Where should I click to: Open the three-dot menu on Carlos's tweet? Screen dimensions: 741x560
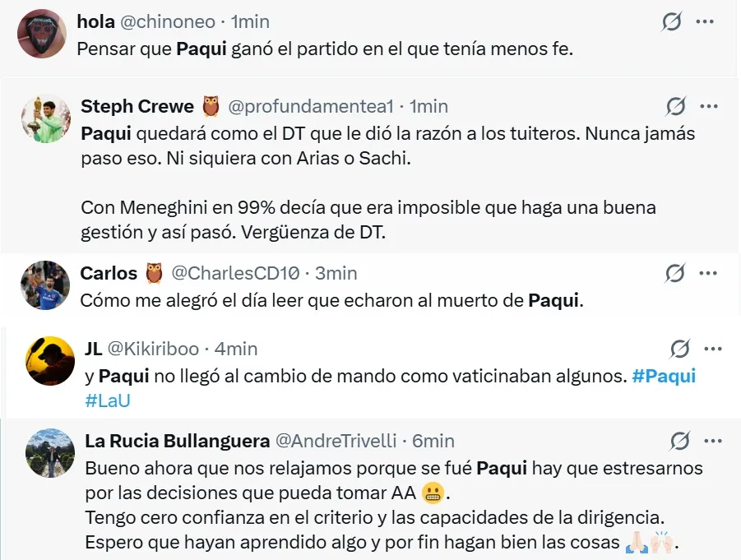[x=707, y=273]
